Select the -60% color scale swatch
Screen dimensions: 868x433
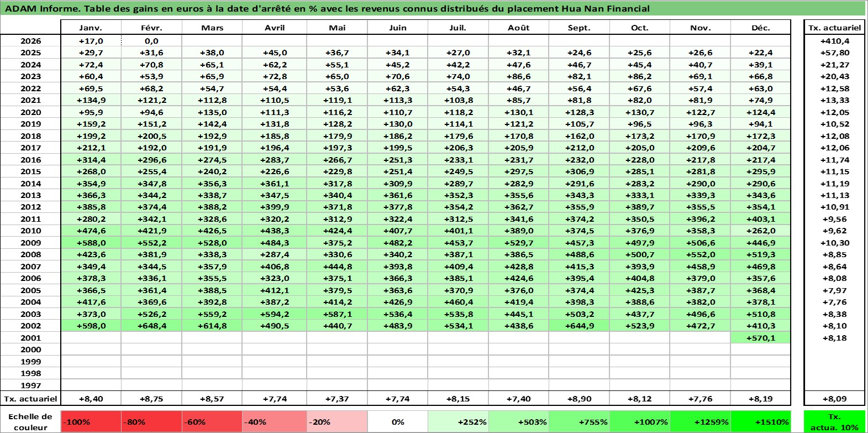point(212,422)
